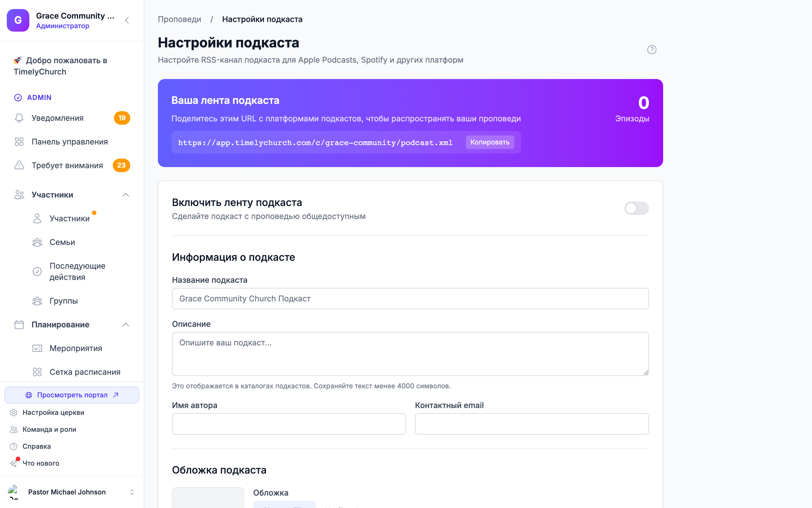Screen dimensions: 812x508
Task: Go to Проповеди breadcrumb link
Action: point(180,19)
